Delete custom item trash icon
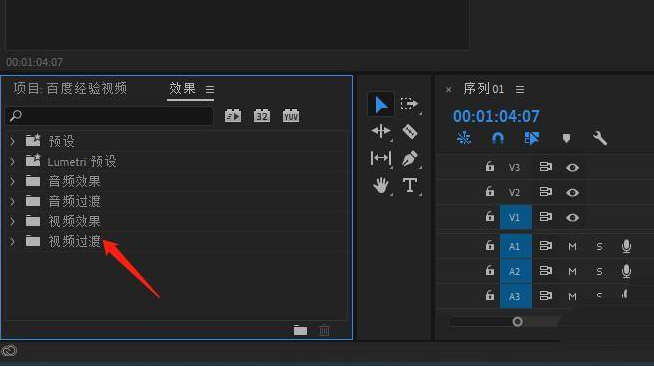This screenshot has height=367, width=654. tap(324, 331)
